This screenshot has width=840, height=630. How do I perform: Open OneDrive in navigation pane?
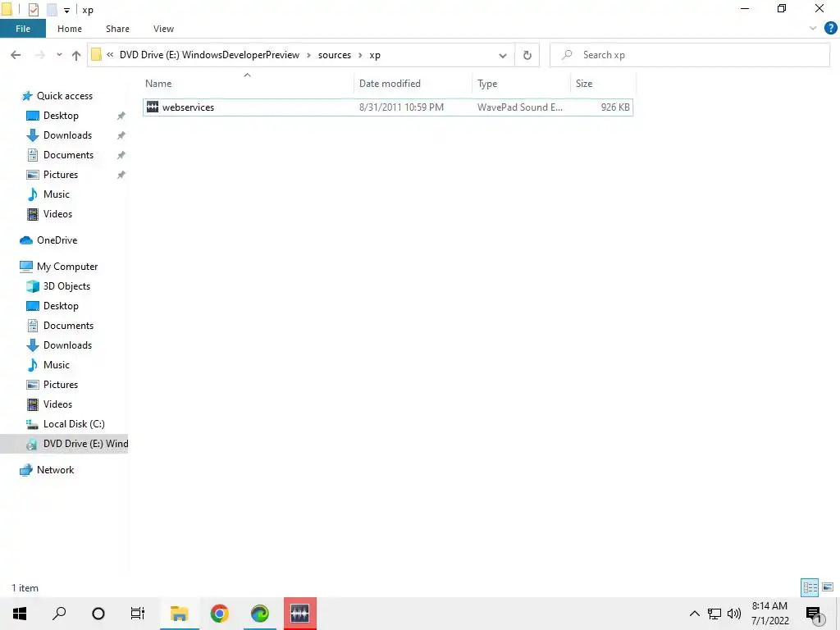(57, 240)
